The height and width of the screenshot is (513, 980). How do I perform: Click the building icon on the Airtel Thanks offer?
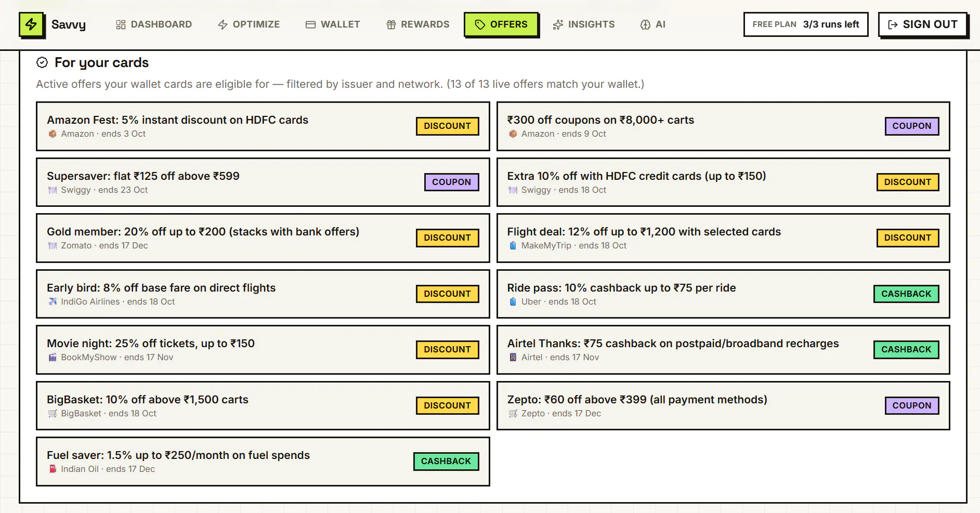pos(513,358)
